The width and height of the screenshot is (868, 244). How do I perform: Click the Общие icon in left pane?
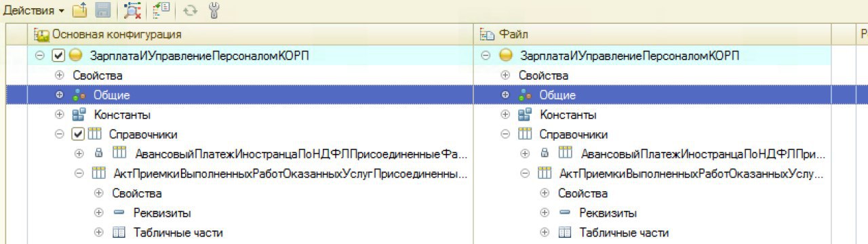pyautogui.click(x=79, y=95)
